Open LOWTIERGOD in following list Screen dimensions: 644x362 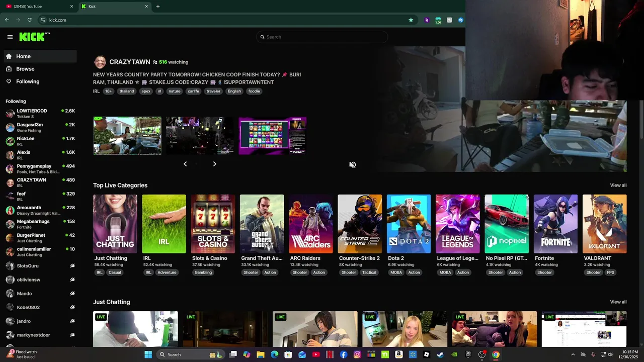pyautogui.click(x=40, y=114)
